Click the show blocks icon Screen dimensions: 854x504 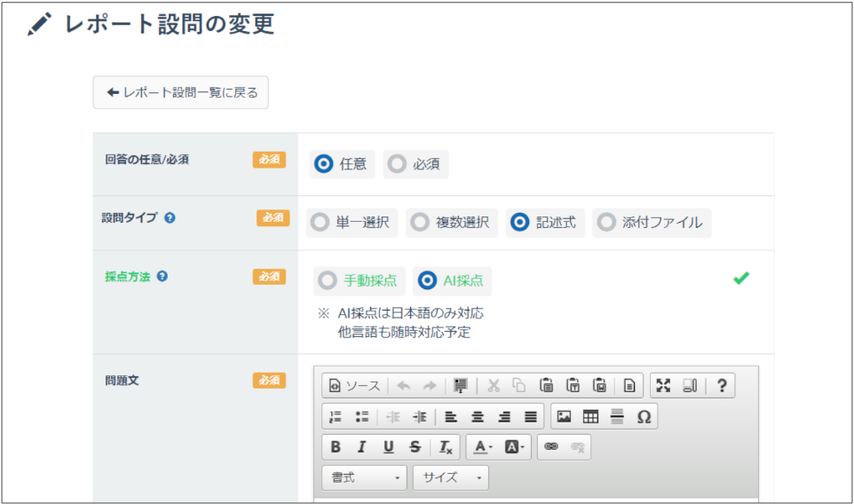[690, 386]
